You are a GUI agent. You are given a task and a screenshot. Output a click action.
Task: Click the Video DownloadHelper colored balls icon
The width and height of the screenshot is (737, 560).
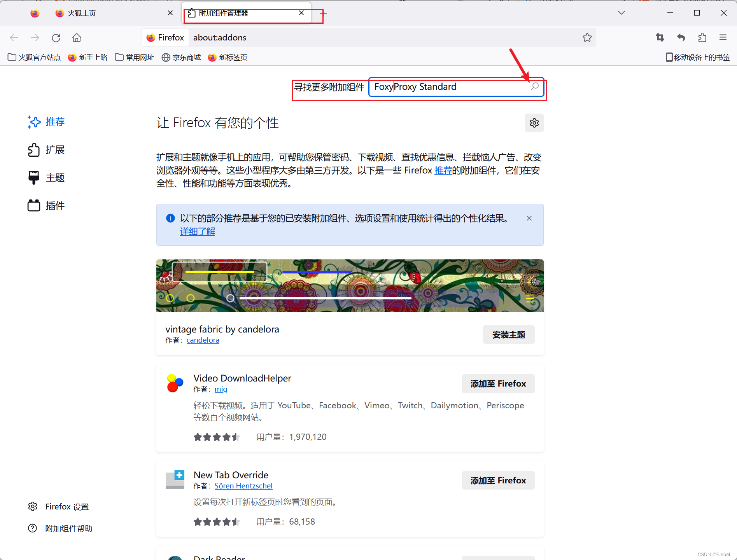175,383
